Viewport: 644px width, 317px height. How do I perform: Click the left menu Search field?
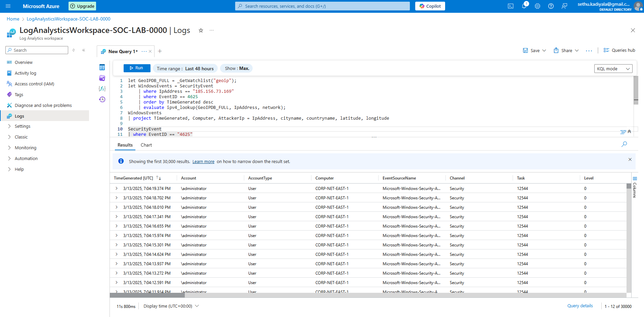point(37,50)
